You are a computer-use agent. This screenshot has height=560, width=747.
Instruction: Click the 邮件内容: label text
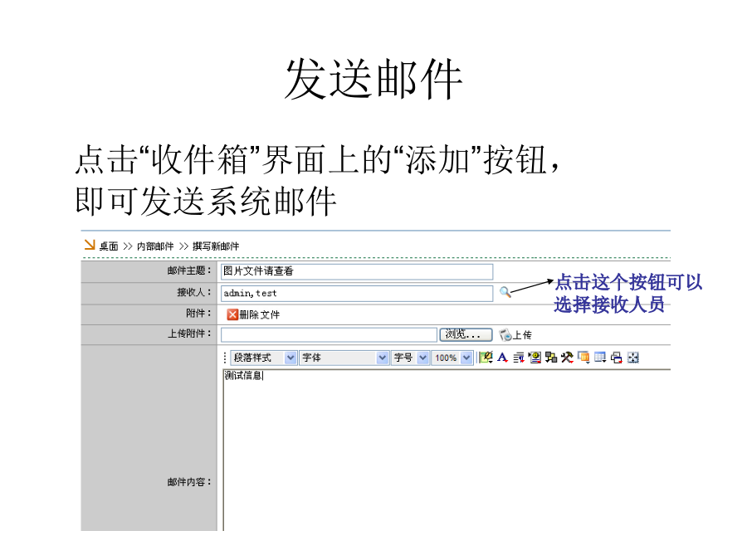click(x=188, y=482)
